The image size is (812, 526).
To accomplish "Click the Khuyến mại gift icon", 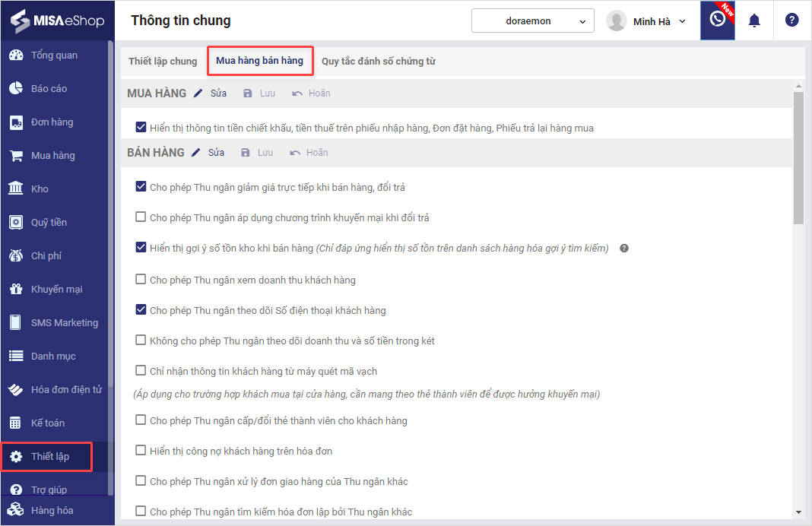I will click(x=15, y=289).
